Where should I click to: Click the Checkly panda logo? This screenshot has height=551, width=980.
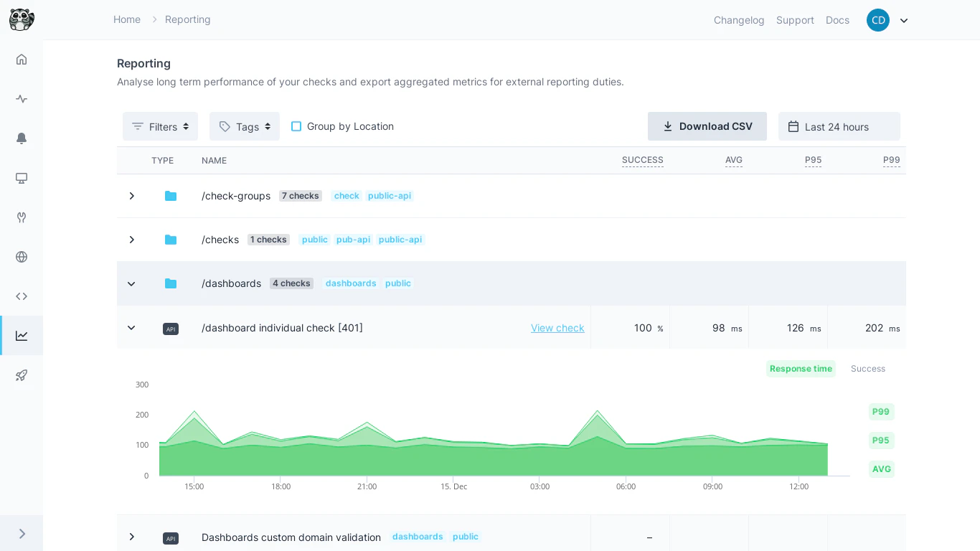click(22, 19)
